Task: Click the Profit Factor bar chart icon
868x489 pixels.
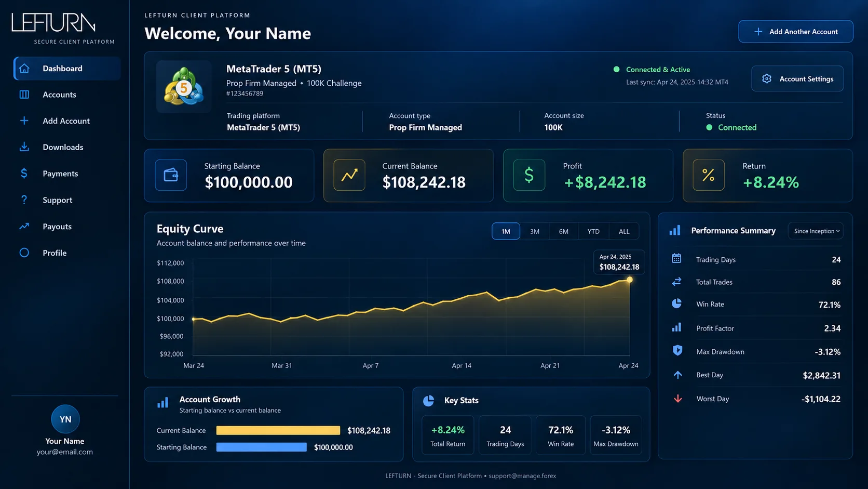Action: (676, 327)
